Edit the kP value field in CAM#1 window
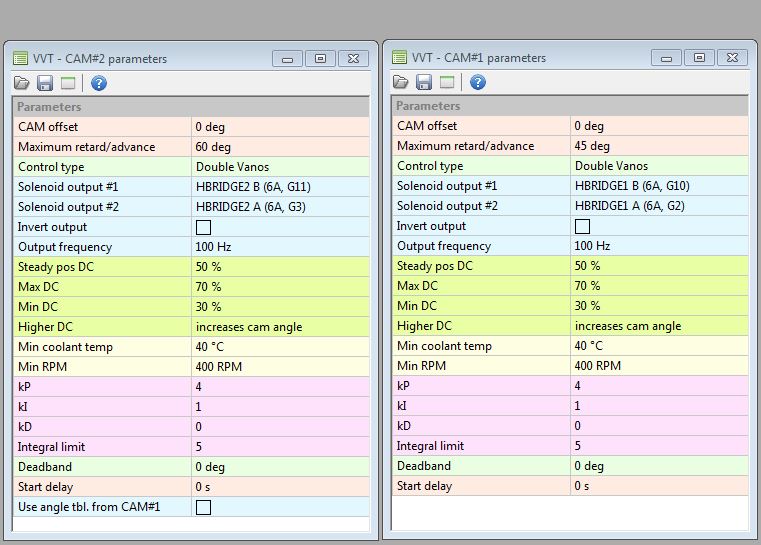 (x=659, y=386)
